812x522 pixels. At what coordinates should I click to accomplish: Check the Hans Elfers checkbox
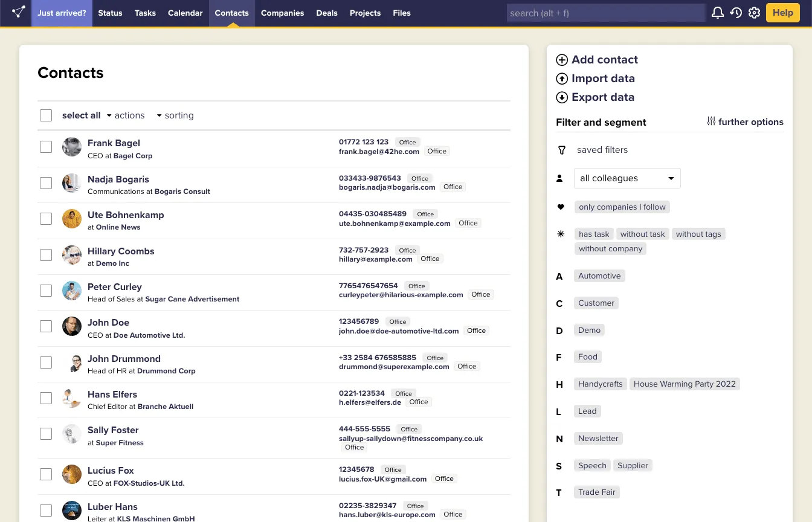point(46,398)
